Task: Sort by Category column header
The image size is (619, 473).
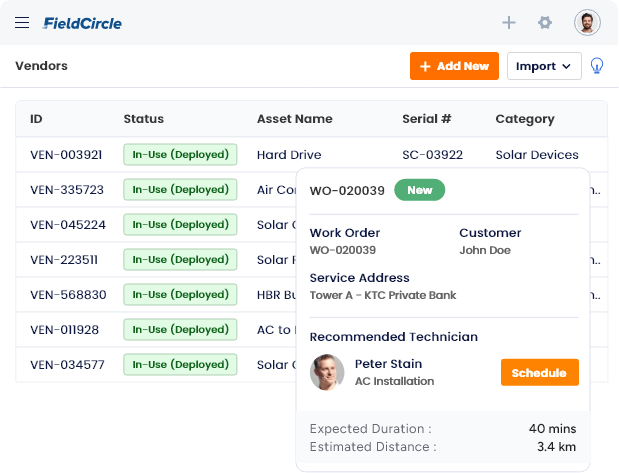Action: pyautogui.click(x=525, y=119)
